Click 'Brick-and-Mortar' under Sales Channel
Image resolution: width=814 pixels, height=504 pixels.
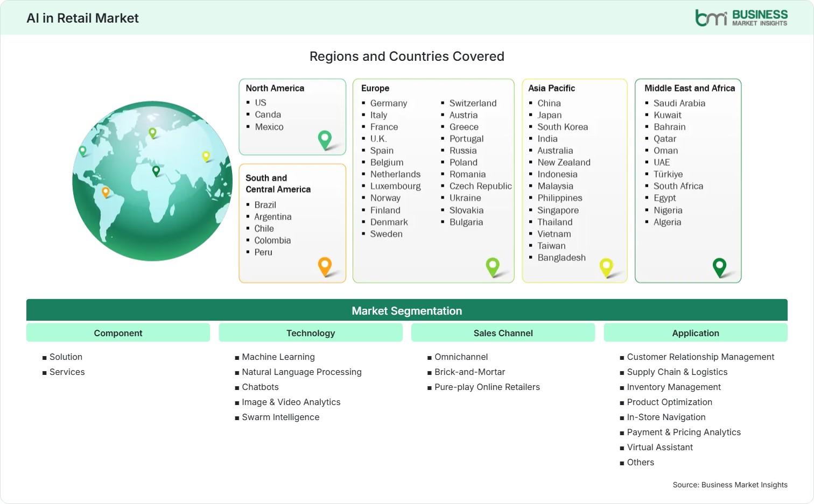point(470,372)
